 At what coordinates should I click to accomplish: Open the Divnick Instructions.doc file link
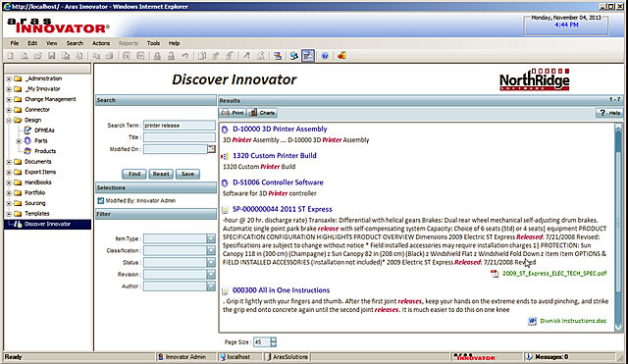[573, 321]
